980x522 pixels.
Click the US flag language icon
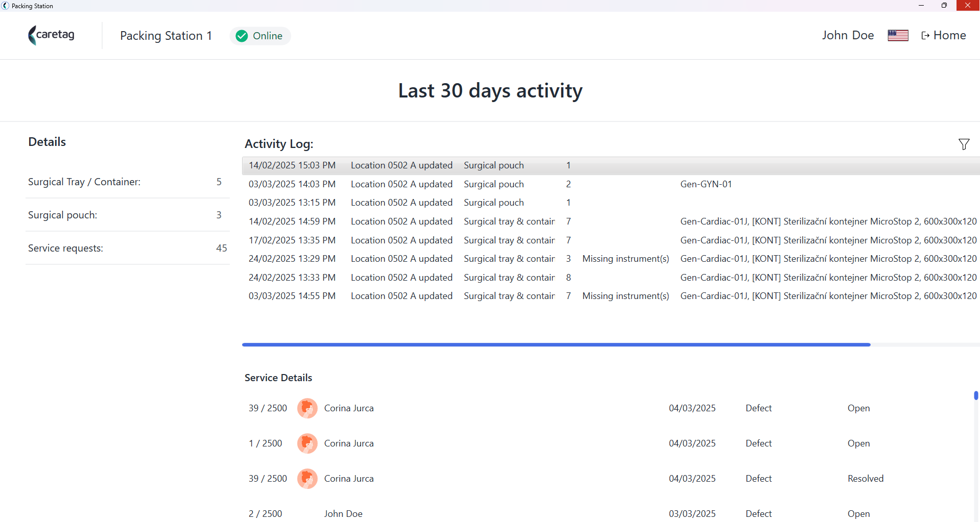coord(898,35)
